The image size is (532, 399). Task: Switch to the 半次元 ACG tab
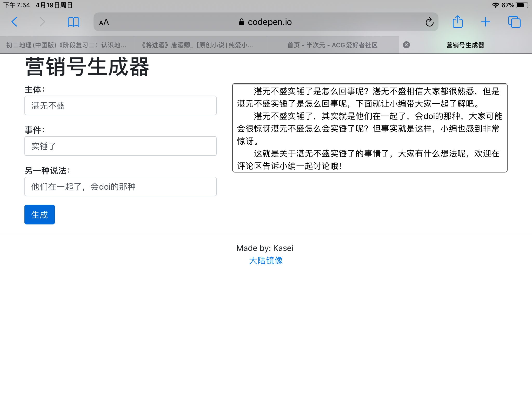(332, 45)
